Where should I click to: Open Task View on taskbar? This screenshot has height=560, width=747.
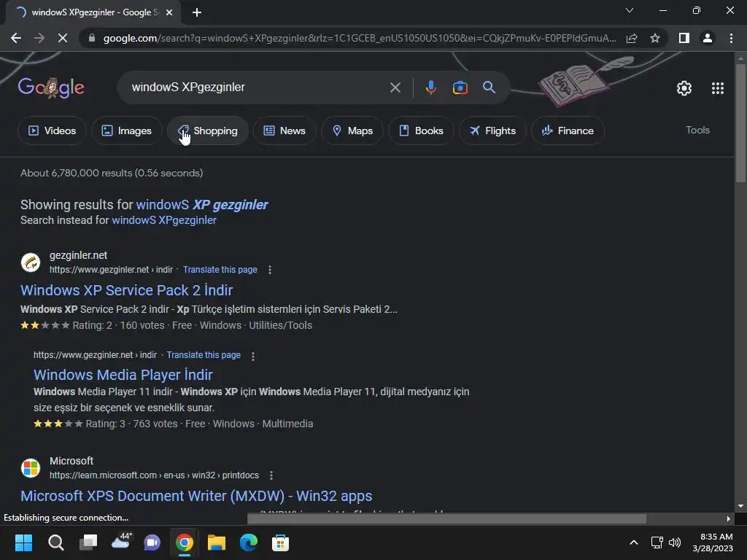(88, 542)
